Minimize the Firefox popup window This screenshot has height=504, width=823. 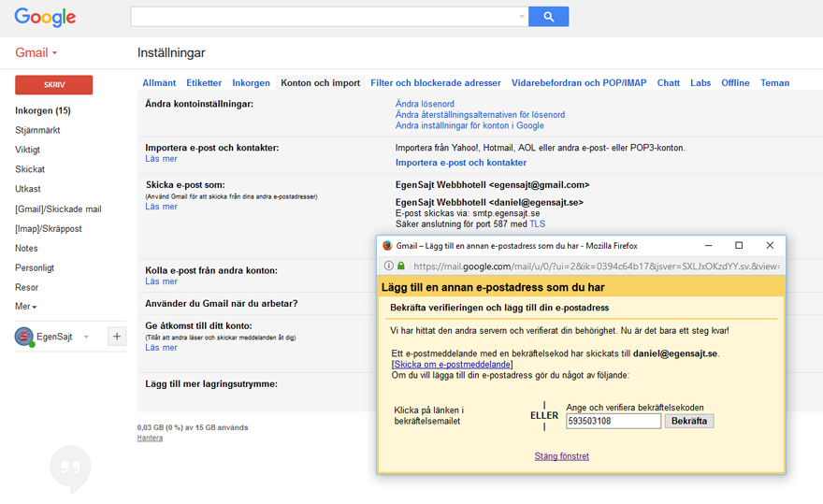(708, 246)
